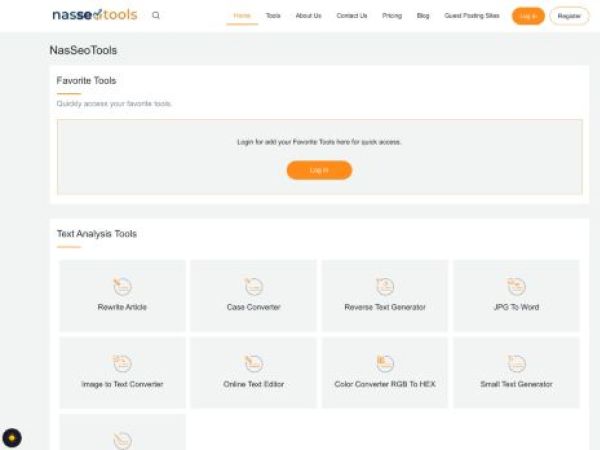600x450 pixels.
Task: Click the Small Text Generator icon
Action: pyautogui.click(x=516, y=363)
